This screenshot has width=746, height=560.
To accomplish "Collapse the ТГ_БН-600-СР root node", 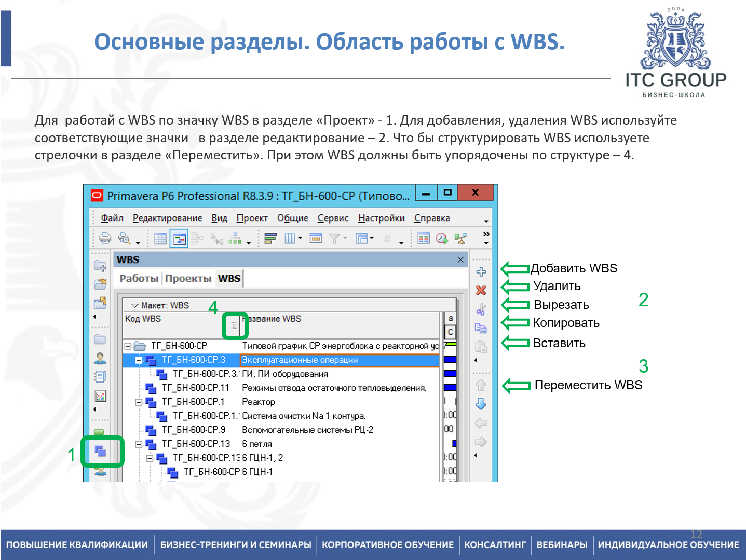I will click(x=128, y=346).
